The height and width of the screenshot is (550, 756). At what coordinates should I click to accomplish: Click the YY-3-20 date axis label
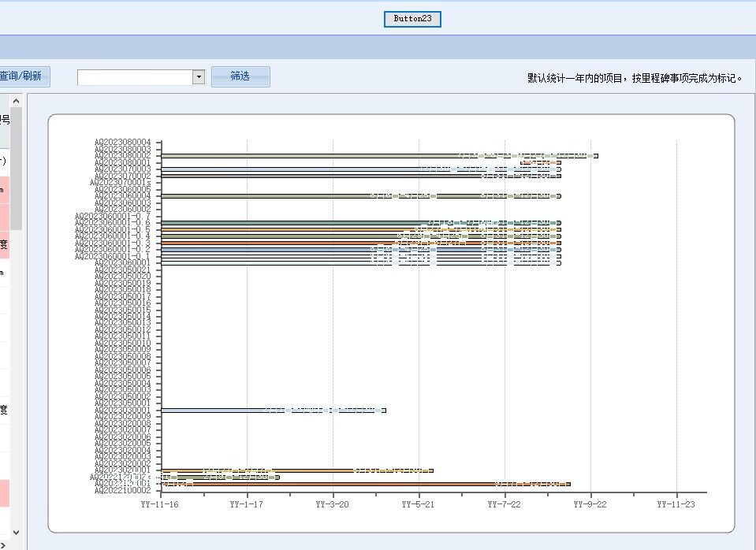[332, 504]
